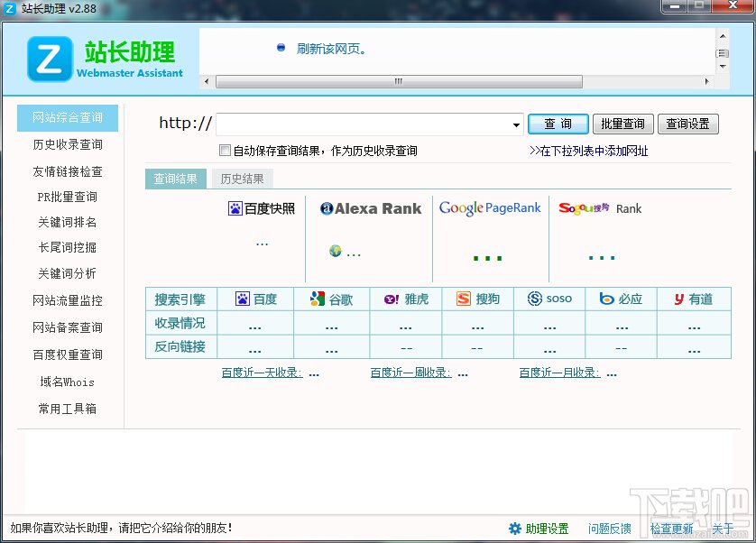The image size is (756, 543).
Task: Enable 自动保存查询结果 checkbox
Action: point(225,150)
